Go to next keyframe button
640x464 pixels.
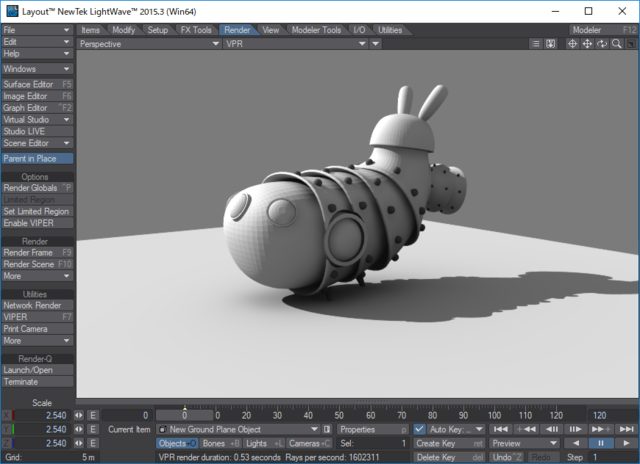[x=601, y=429]
